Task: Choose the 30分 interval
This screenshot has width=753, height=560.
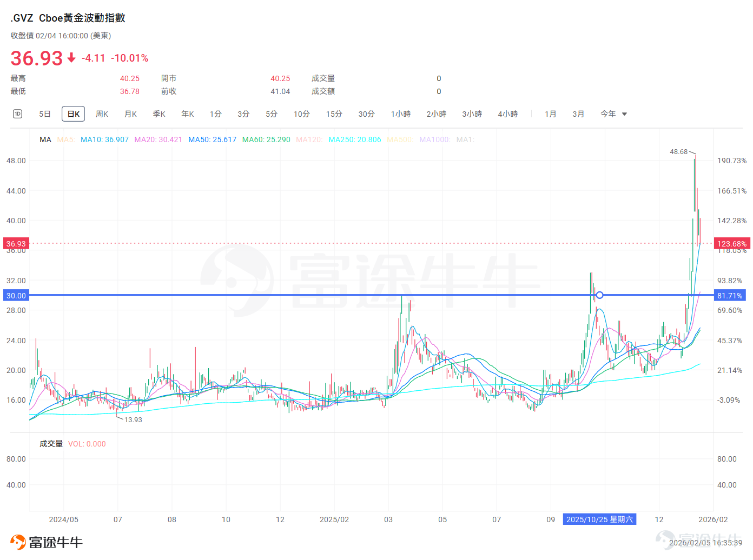Action: [367, 114]
